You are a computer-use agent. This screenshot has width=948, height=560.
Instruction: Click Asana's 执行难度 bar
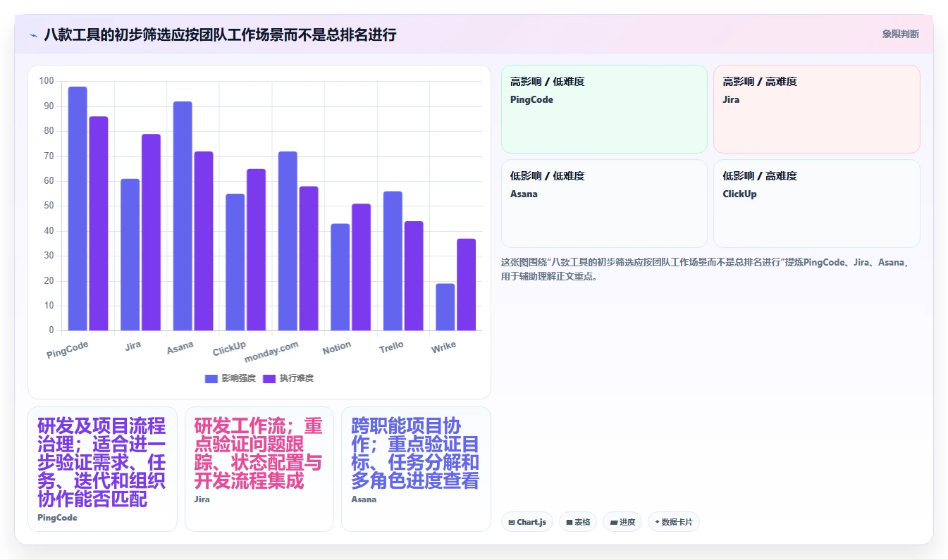204,241
